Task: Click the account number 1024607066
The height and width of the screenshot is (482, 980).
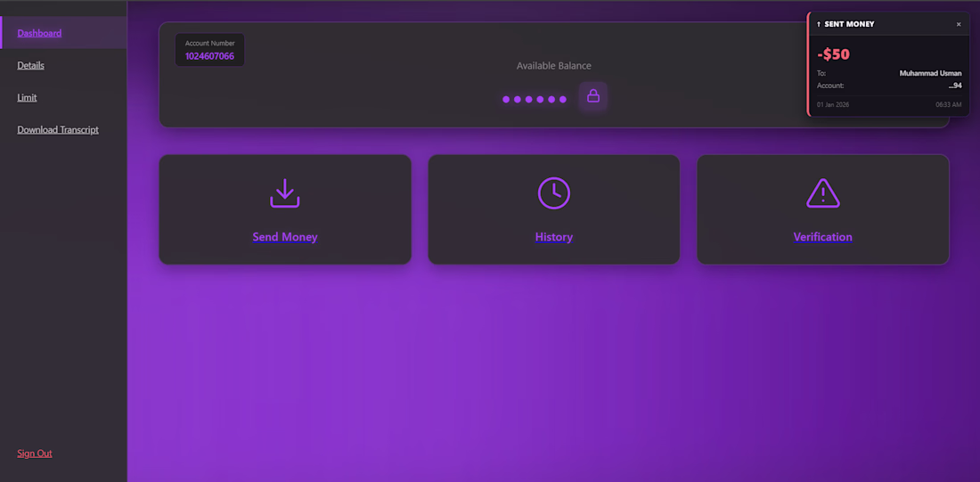Action: tap(209, 56)
